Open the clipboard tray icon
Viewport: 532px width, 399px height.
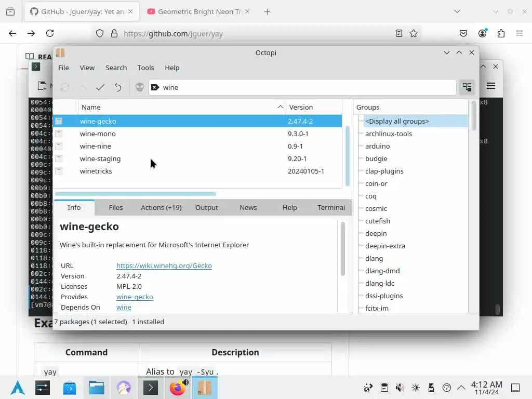tap(384, 388)
